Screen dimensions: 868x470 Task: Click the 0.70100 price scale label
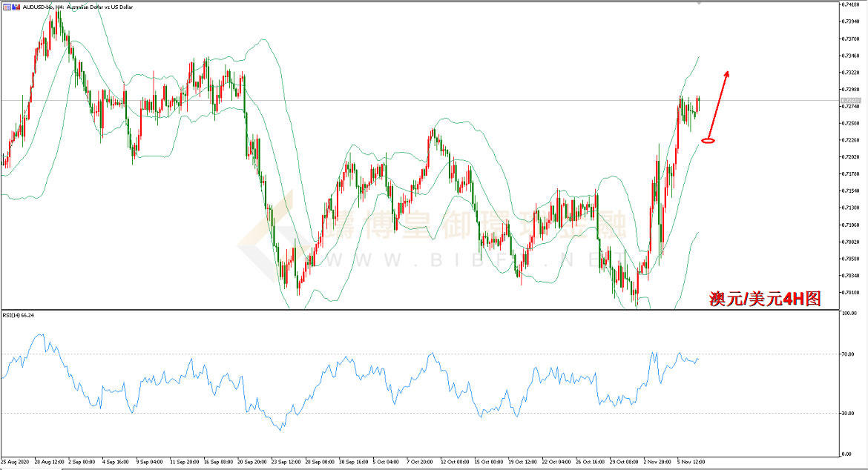[x=850, y=292]
